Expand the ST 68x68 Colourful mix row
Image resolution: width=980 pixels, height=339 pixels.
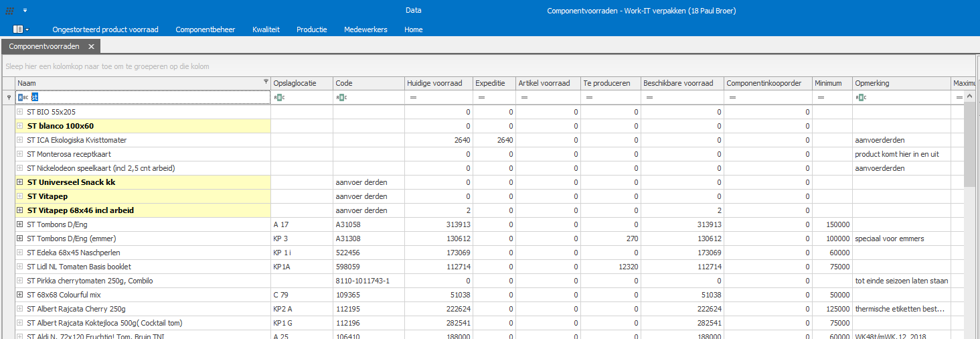click(x=20, y=295)
